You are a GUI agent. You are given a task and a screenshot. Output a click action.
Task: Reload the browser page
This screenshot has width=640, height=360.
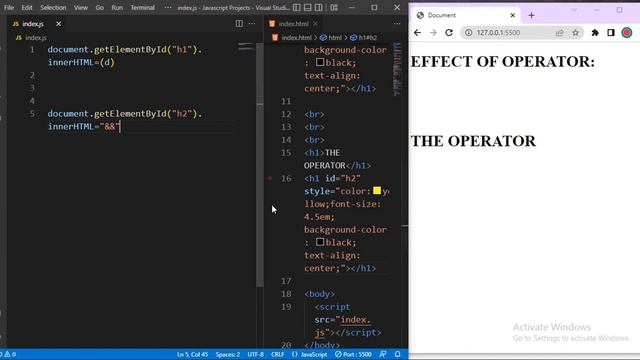[449, 33]
